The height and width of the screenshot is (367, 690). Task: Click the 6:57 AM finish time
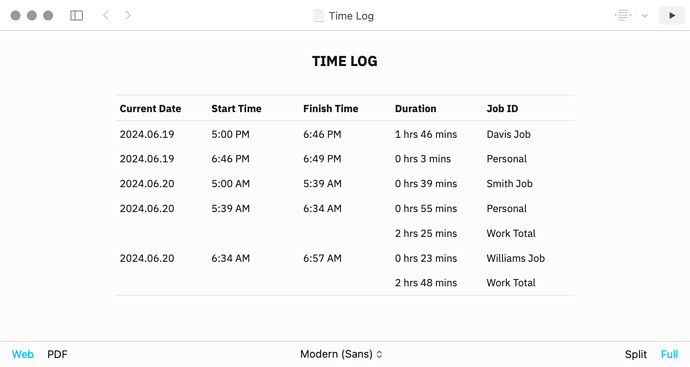322,258
